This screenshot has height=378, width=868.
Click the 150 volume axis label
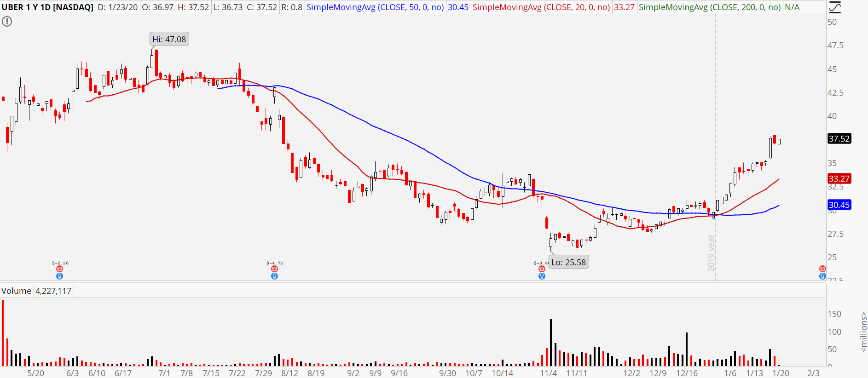tap(834, 314)
